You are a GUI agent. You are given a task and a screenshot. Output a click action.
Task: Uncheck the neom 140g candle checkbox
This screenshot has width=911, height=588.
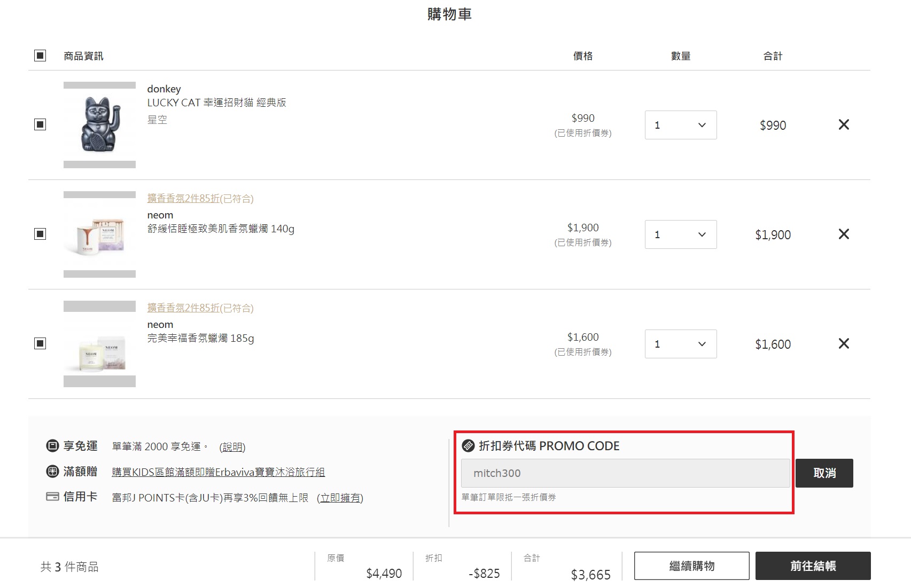point(40,234)
